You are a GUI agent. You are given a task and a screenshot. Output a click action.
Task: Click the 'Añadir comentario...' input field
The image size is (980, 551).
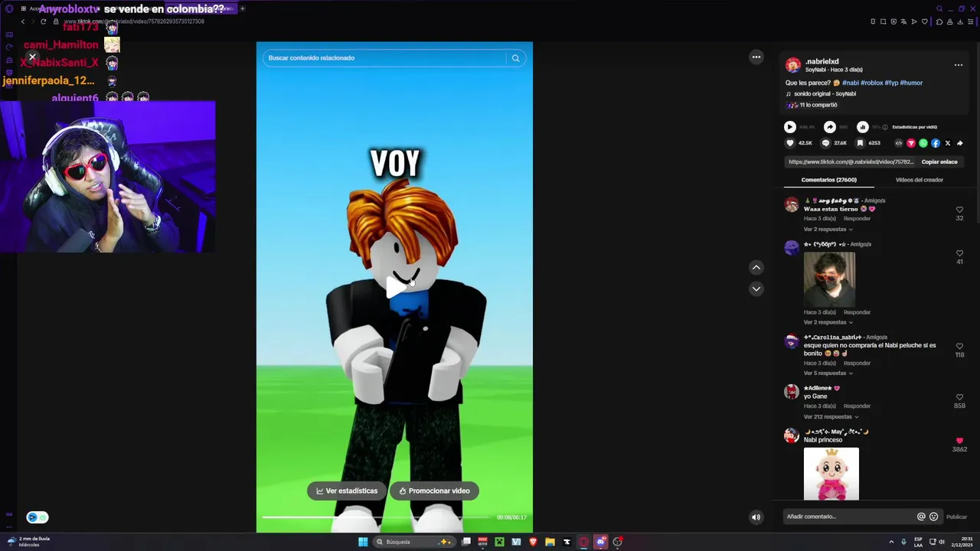(x=848, y=517)
